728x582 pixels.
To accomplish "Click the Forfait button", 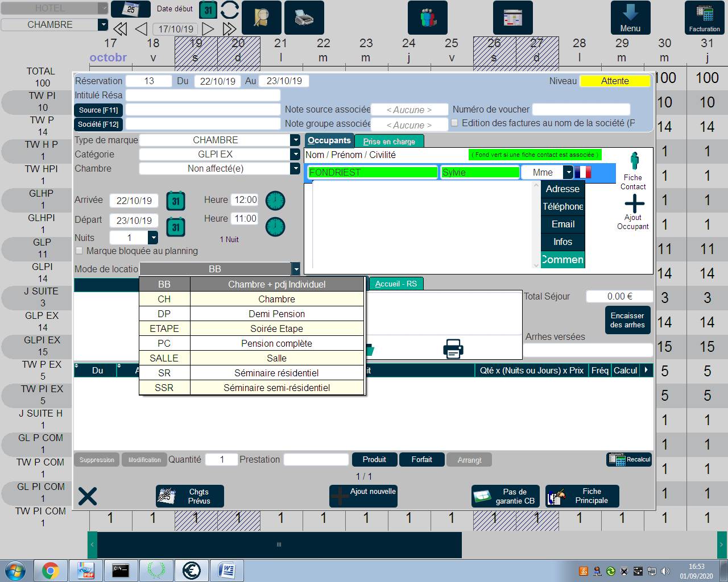I will tap(421, 459).
